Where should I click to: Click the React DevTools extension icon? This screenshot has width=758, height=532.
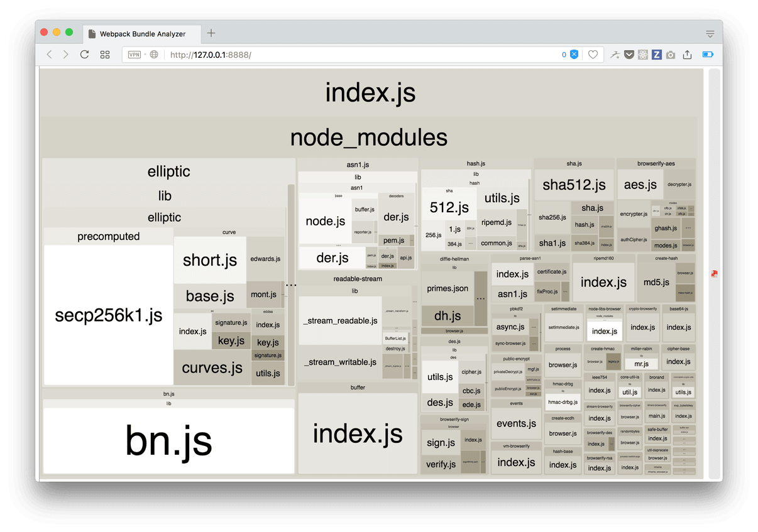click(x=642, y=55)
